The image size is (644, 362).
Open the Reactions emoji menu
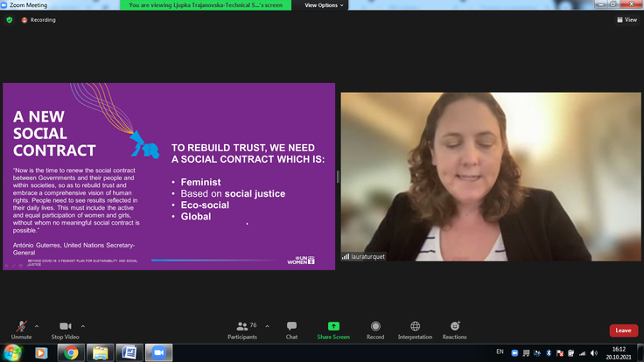454,327
